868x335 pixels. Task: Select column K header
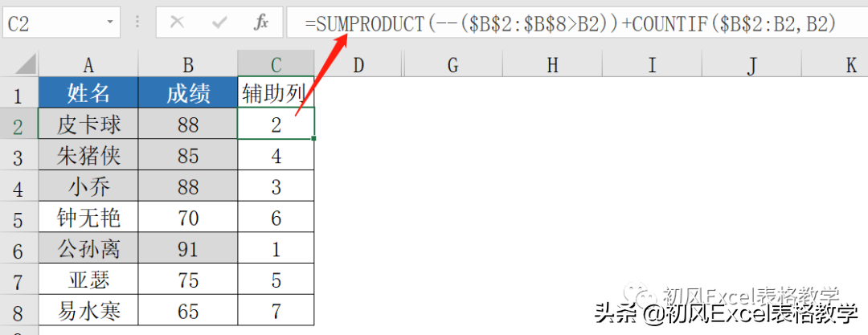click(x=836, y=65)
